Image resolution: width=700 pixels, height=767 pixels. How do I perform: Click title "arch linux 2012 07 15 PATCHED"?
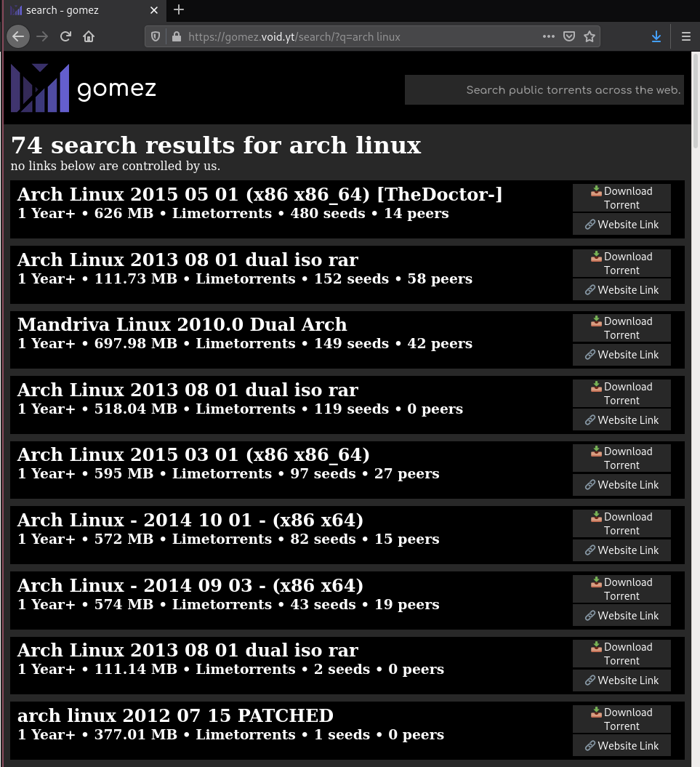175,715
